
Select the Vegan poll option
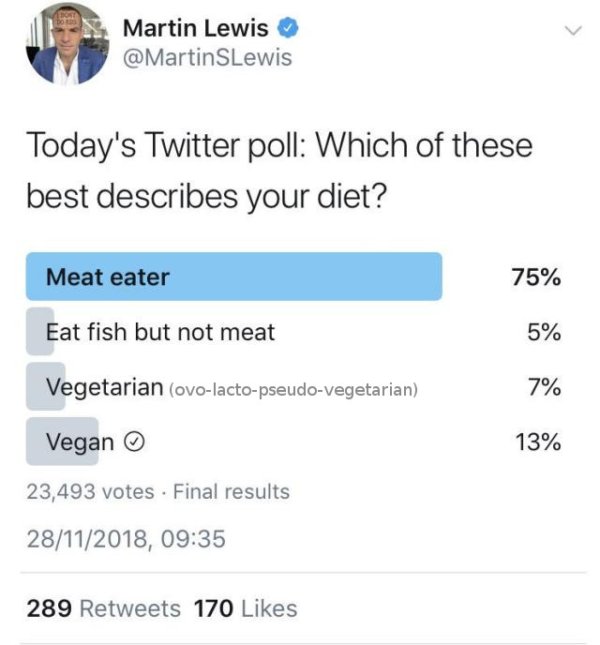tap(80, 442)
